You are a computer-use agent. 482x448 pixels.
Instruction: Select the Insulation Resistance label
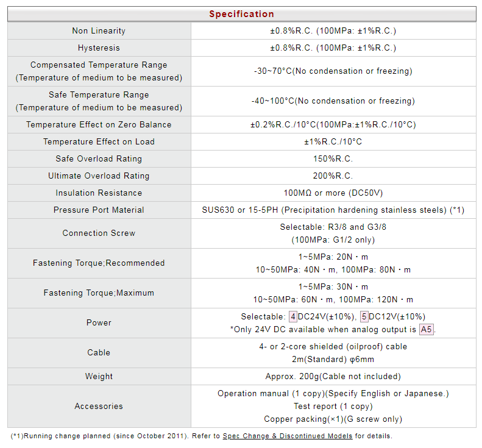click(x=99, y=193)
